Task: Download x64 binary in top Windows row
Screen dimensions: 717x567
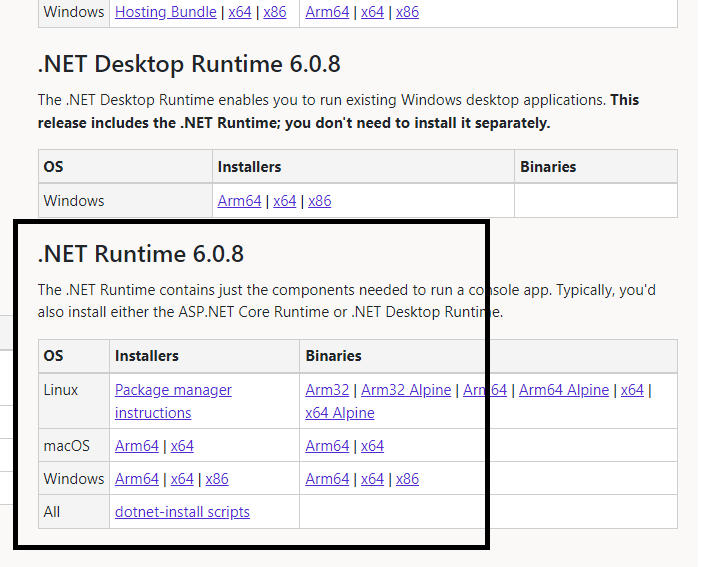Action: [372, 12]
